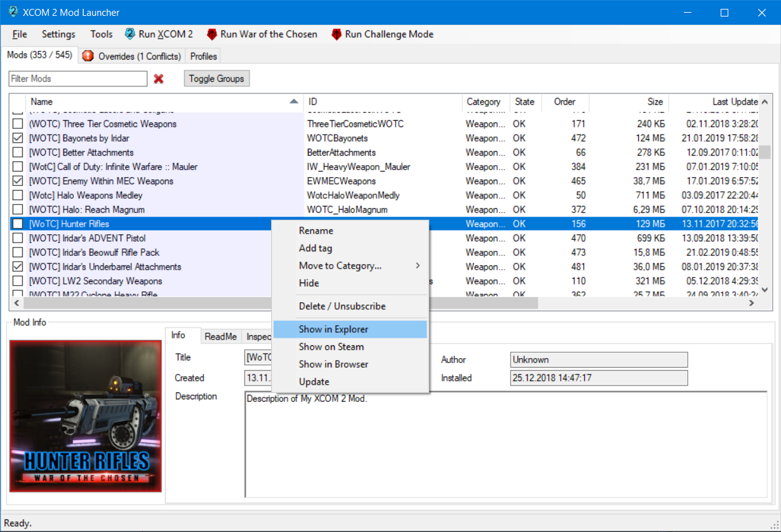The height and width of the screenshot is (532, 781).
Task: Click the Run XCOM 2 icon
Action: tap(130, 34)
